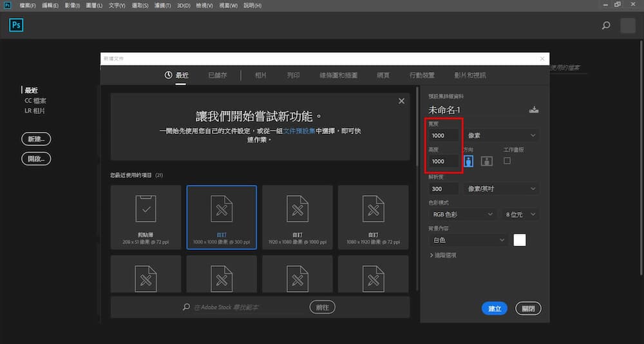The height and width of the screenshot is (344, 644).
Task: Click the Adobe Stock search magnifier icon
Action: 187,307
